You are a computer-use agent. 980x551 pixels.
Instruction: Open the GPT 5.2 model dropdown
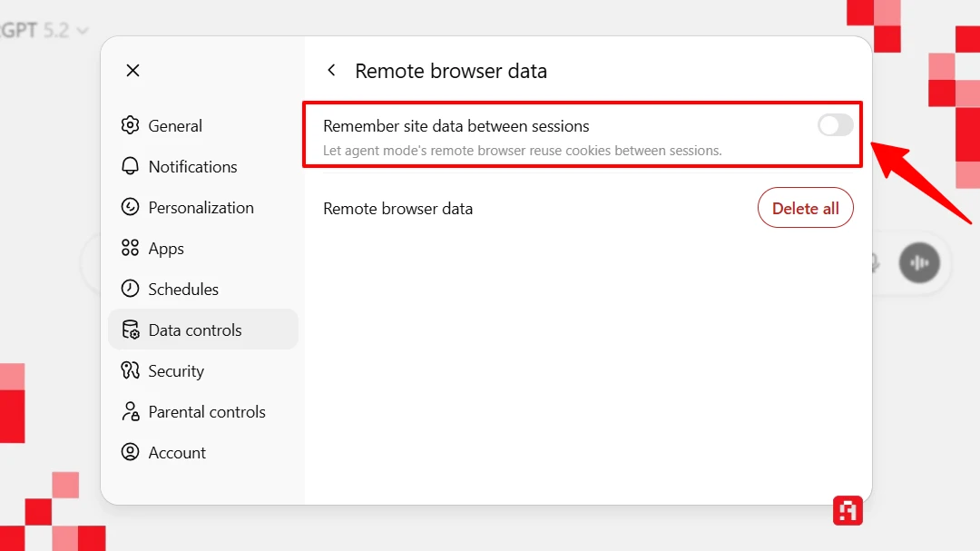coord(44,30)
